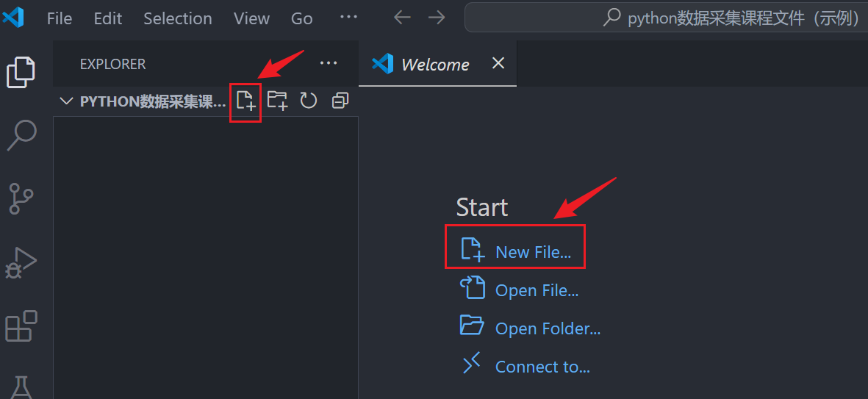Open the Run and Debug view
This screenshot has height=399, width=868.
tap(21, 262)
